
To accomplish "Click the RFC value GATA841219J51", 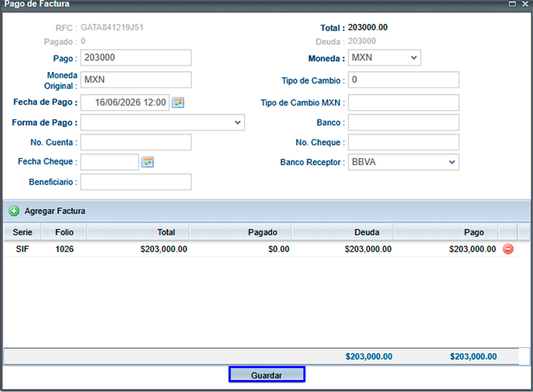I will [x=112, y=27].
